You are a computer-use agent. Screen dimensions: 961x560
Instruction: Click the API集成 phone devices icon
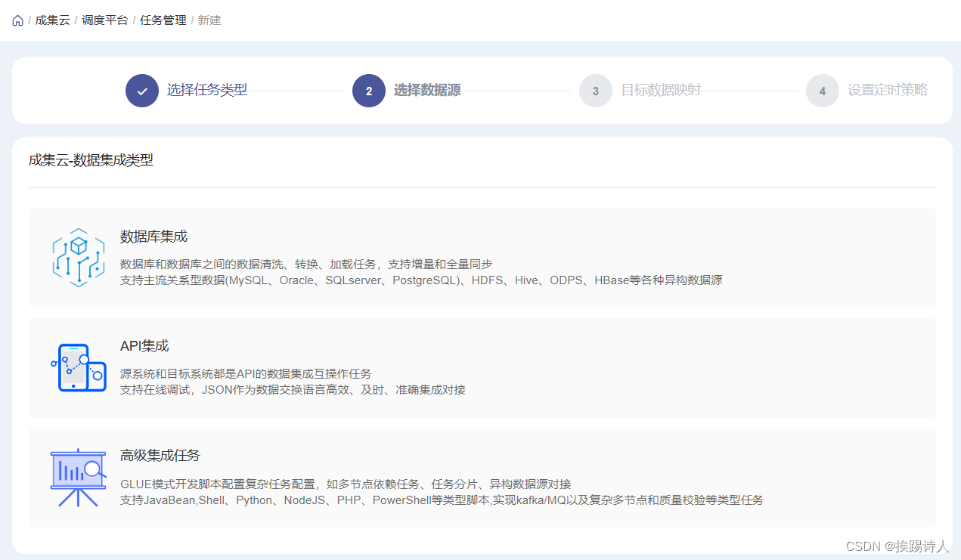coord(79,368)
